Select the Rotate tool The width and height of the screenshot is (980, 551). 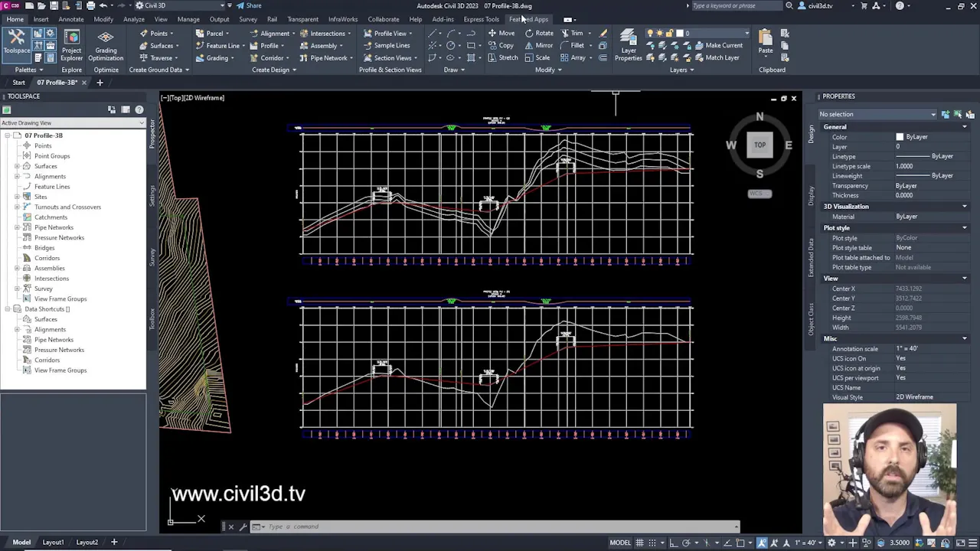click(x=539, y=33)
